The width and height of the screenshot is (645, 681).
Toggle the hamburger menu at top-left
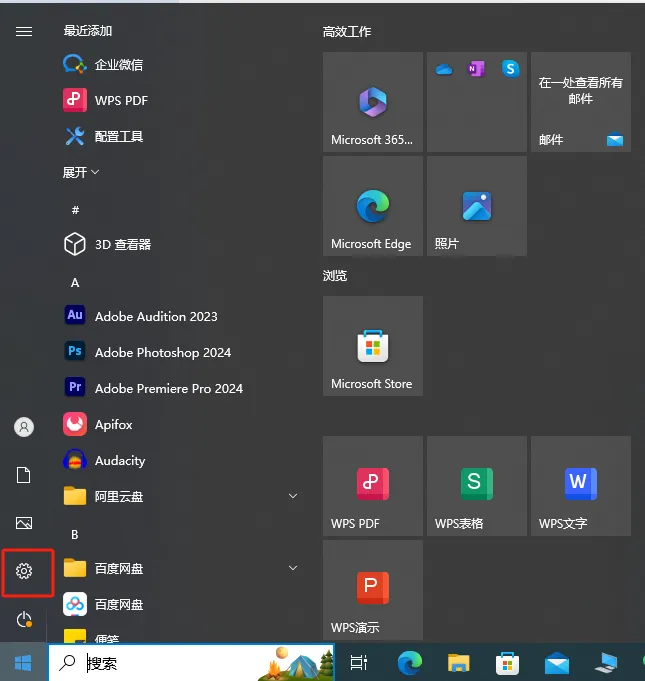[24, 31]
